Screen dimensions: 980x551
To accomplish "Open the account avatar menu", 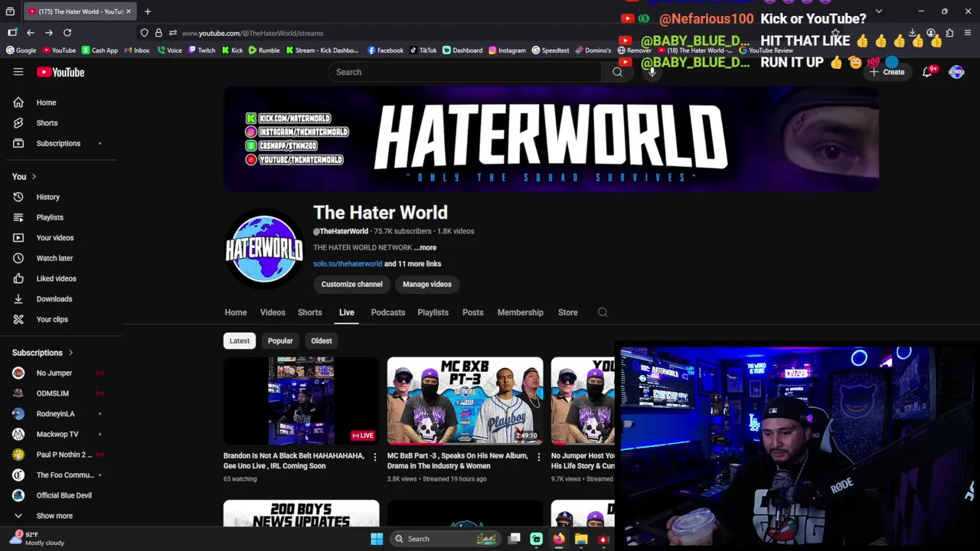I will [956, 72].
